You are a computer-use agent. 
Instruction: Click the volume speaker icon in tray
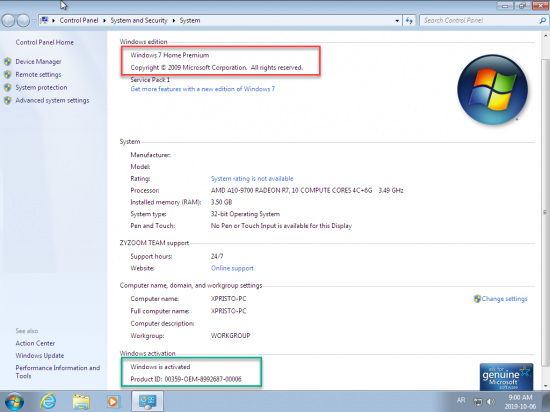tap(491, 401)
